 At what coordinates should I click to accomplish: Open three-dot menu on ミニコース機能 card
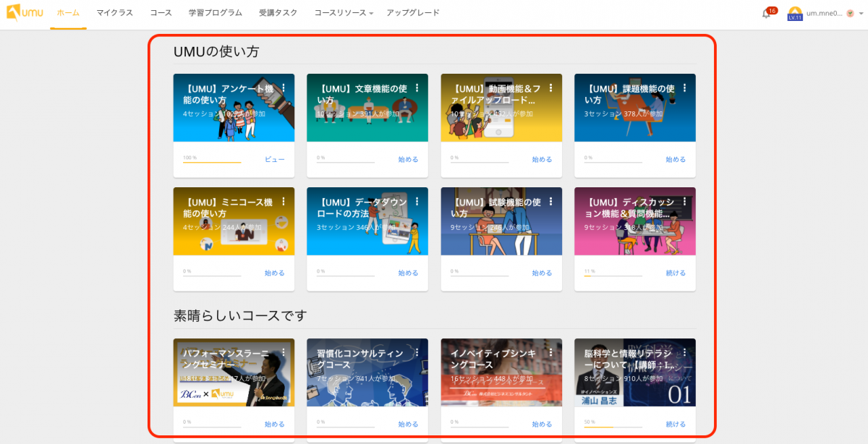pos(283,202)
